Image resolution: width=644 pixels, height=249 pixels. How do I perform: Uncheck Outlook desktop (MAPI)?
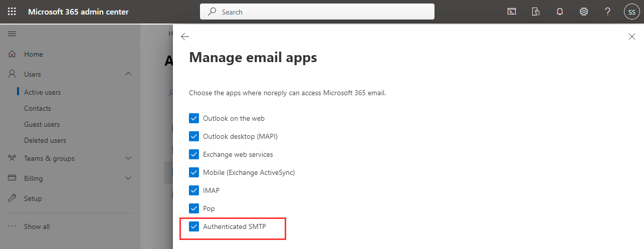point(194,136)
